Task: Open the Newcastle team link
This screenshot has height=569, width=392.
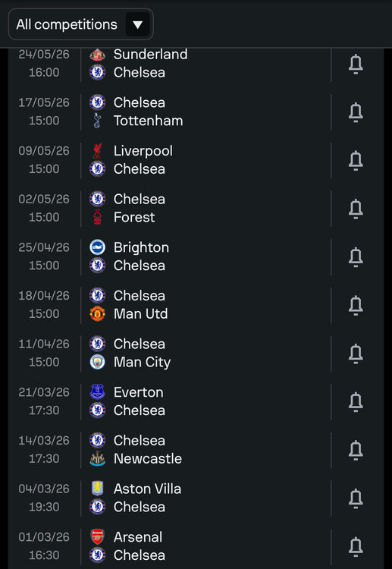Action: coord(148,459)
